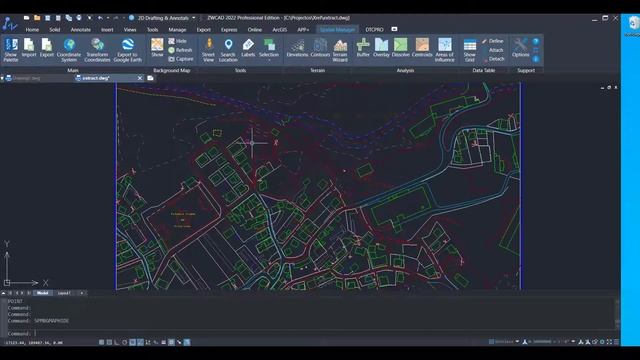Open the Views ribbon tab
The width and height of the screenshot is (640, 360).
[x=130, y=30]
